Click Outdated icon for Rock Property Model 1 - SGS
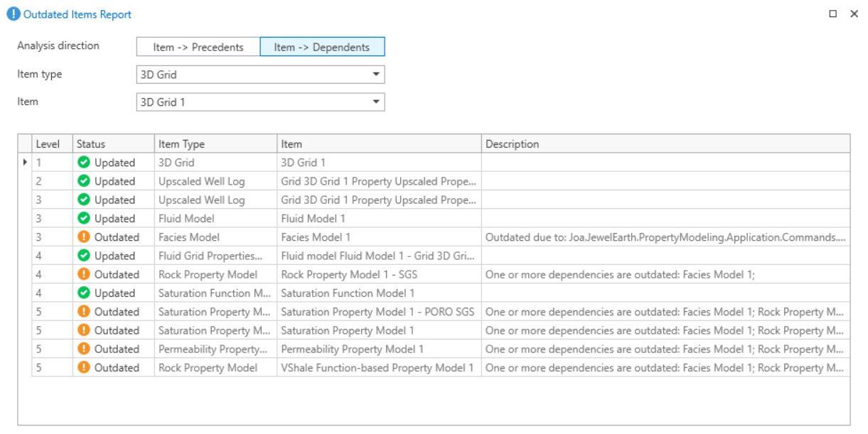Screen dimensions: 868x434 tap(84, 274)
